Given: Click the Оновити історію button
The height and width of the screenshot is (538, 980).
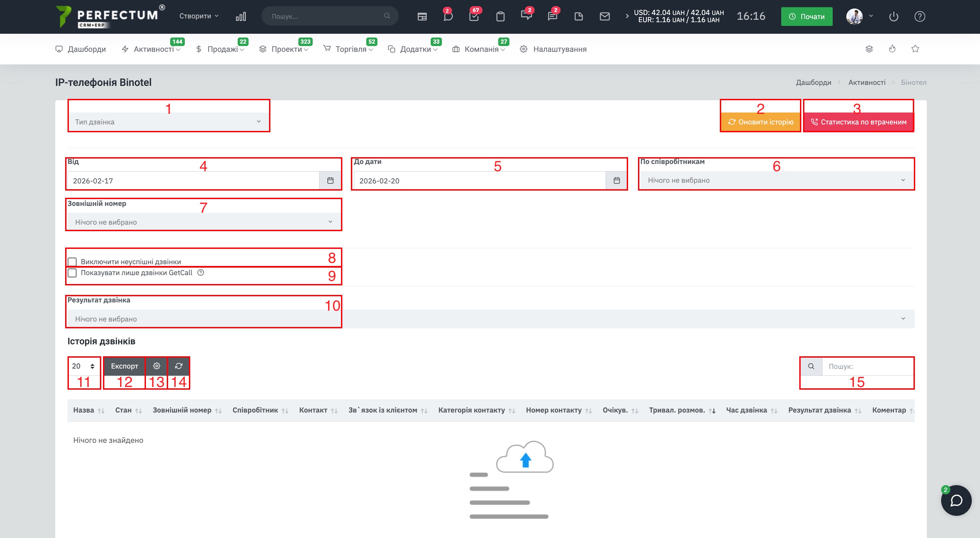Looking at the screenshot, I should point(760,122).
